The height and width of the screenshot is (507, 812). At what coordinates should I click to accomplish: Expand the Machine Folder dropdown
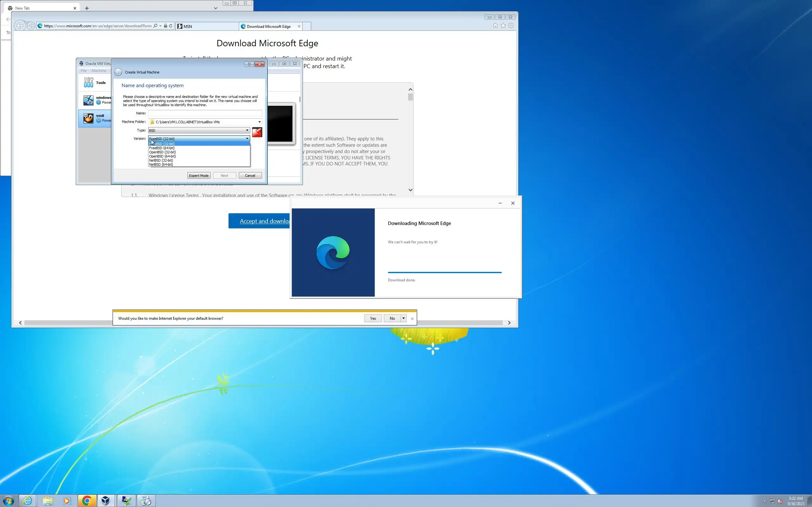(x=259, y=122)
